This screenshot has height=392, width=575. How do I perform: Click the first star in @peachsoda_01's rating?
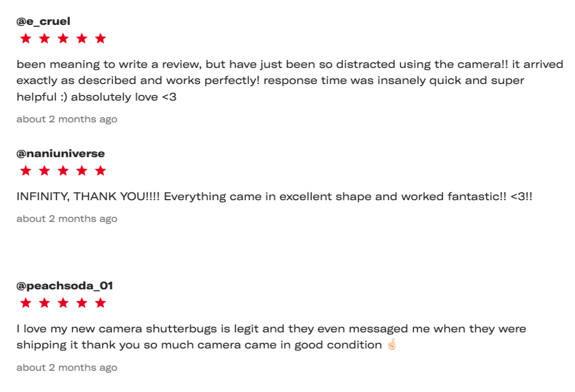click(x=25, y=303)
